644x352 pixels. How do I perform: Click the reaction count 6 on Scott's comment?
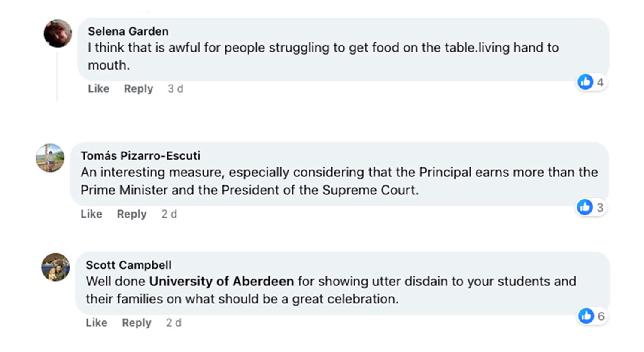tap(601, 316)
